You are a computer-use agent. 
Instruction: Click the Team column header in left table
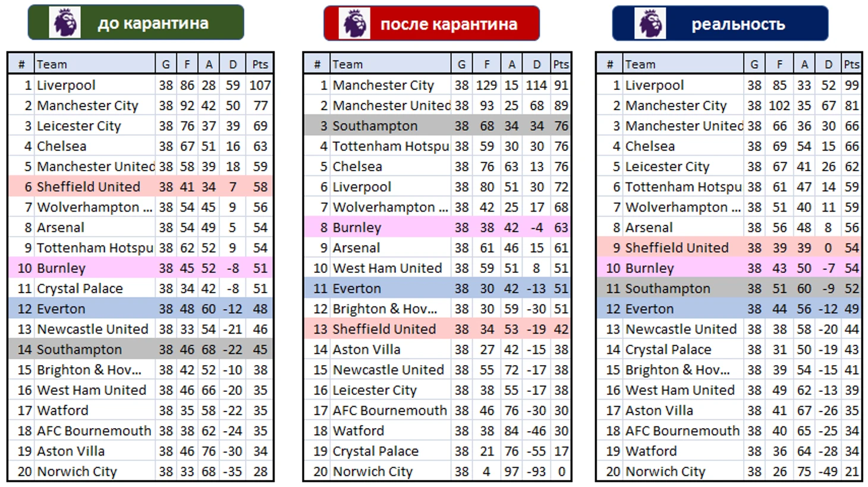[x=52, y=64]
